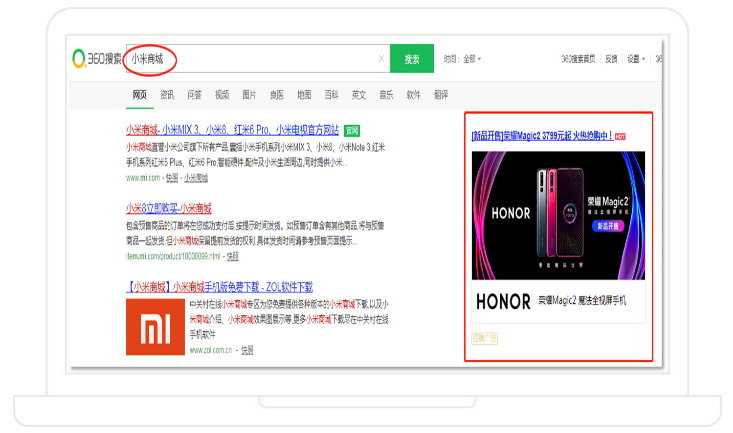This screenshot has height=433, width=733.
Task: Click the 品牌广告 label
Action: tap(484, 338)
